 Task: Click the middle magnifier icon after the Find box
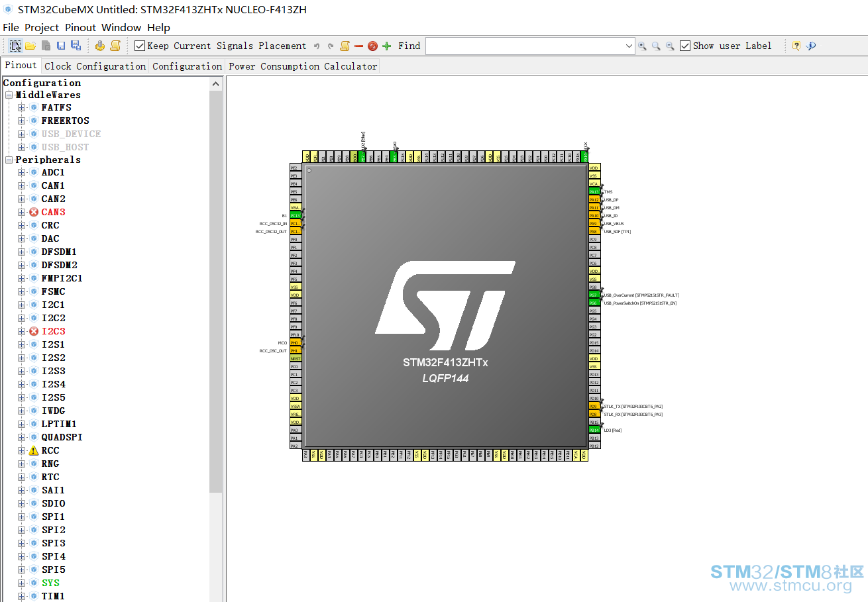[x=656, y=46]
